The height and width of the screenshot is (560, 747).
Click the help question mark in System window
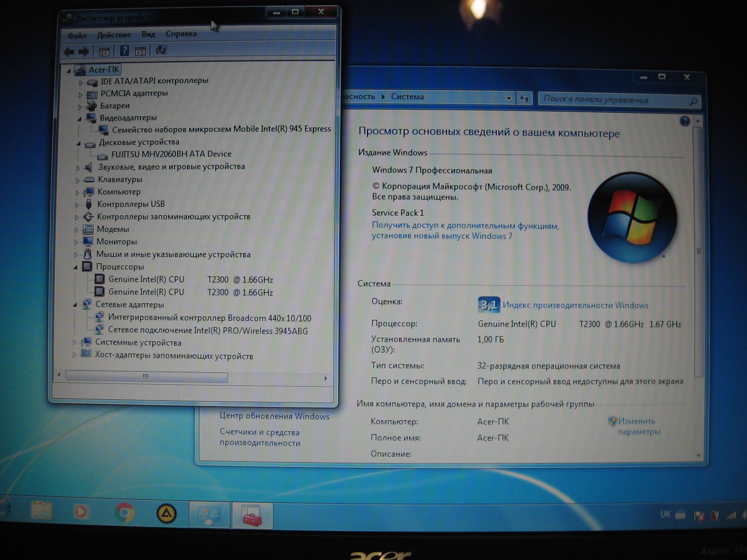[x=685, y=121]
